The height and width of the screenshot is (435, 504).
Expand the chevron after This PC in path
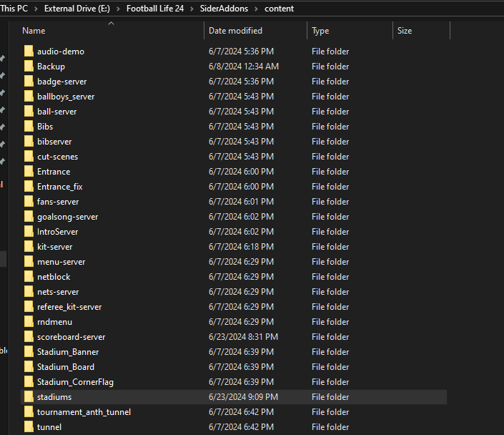[x=36, y=9]
